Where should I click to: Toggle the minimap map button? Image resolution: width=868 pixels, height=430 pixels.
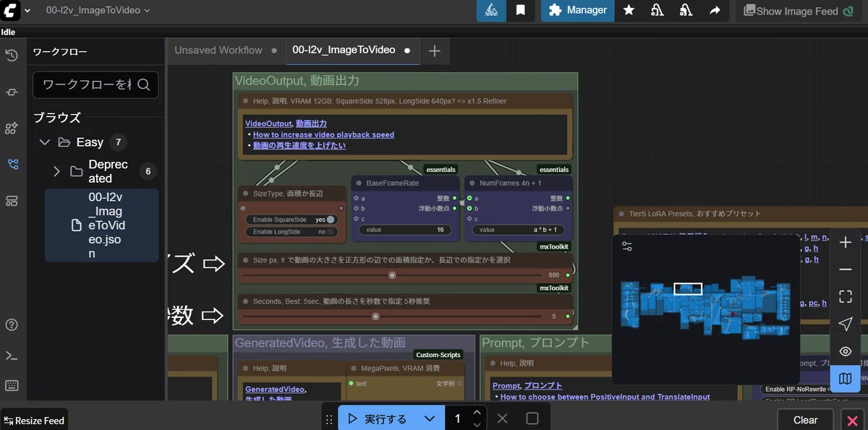[845, 378]
